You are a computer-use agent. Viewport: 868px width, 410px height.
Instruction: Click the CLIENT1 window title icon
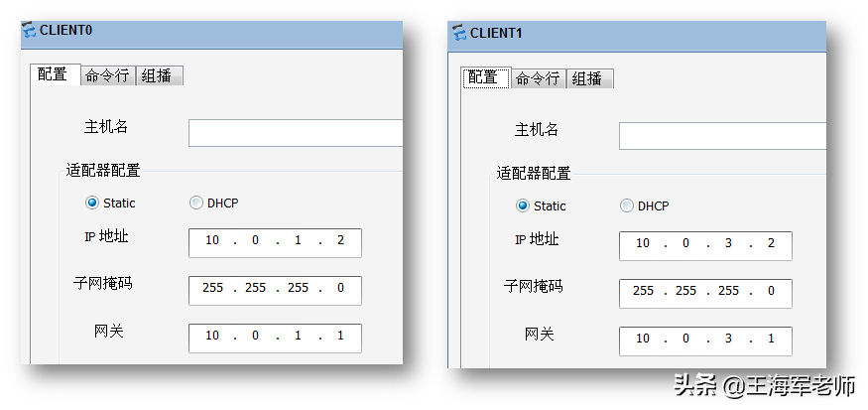pos(459,33)
